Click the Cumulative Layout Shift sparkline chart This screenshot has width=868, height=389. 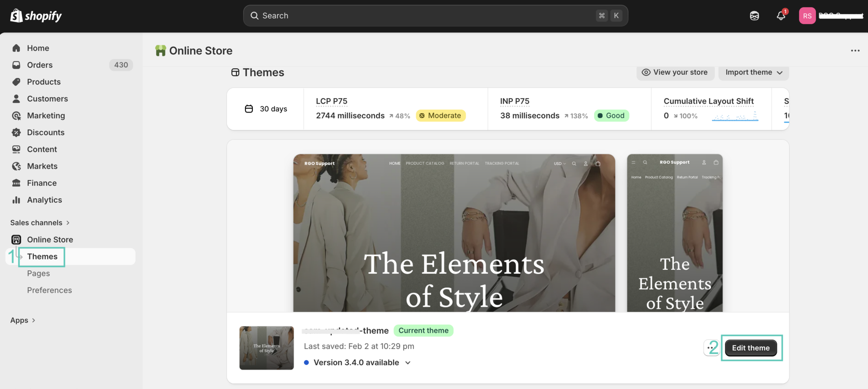pyautogui.click(x=735, y=116)
